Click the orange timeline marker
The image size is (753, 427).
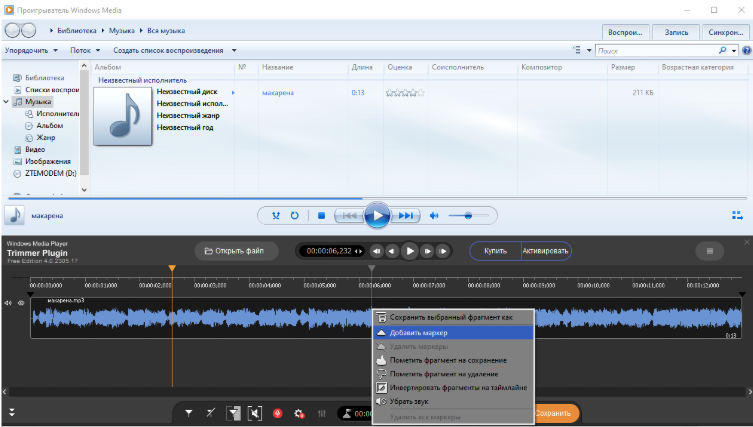pyautogui.click(x=172, y=268)
